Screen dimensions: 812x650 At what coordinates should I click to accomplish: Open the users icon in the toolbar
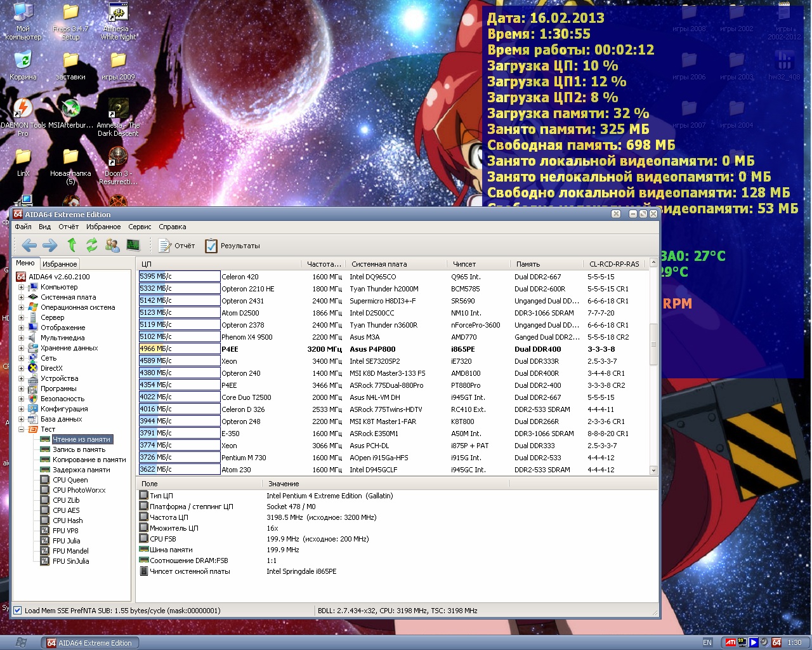click(x=112, y=245)
